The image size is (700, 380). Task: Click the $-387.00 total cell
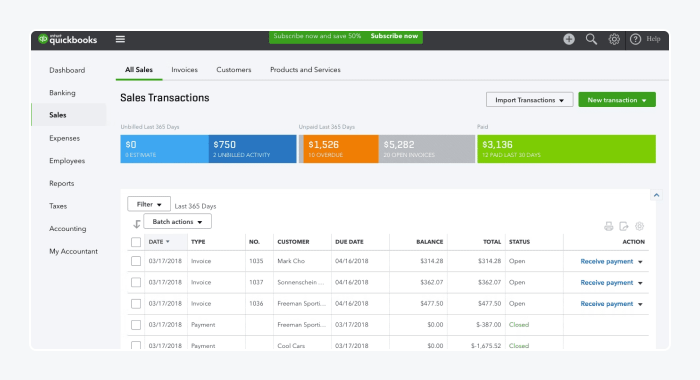pyautogui.click(x=488, y=325)
